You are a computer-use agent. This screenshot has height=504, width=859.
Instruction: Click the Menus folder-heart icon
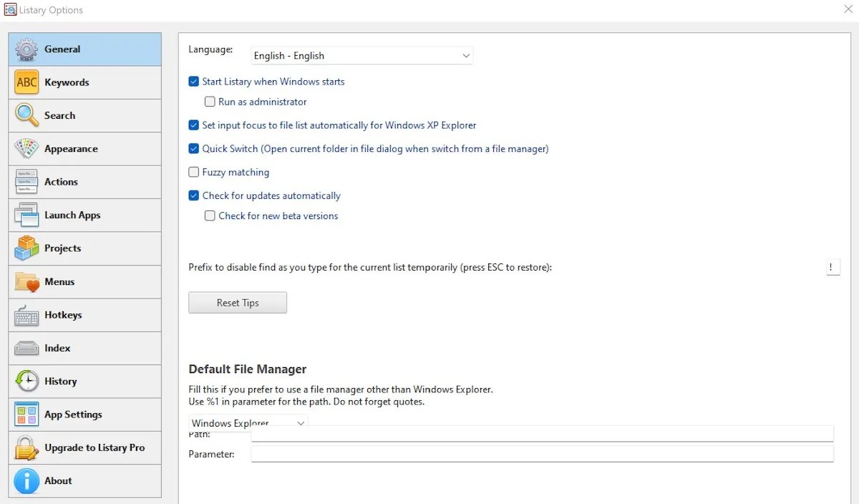point(26,281)
